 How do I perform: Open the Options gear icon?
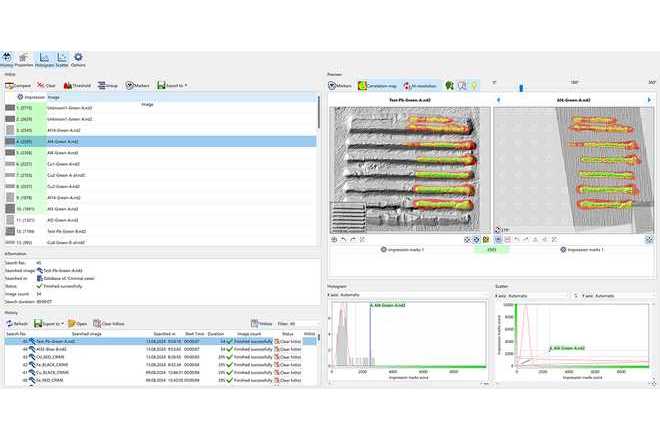[x=78, y=59]
